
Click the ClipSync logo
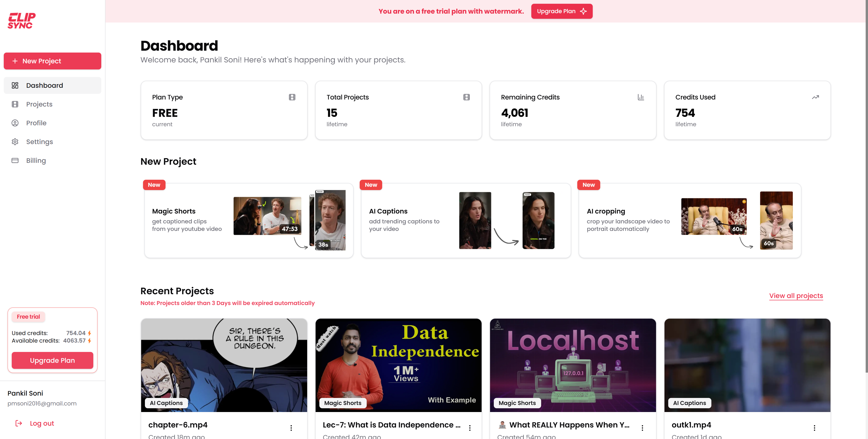pos(22,21)
